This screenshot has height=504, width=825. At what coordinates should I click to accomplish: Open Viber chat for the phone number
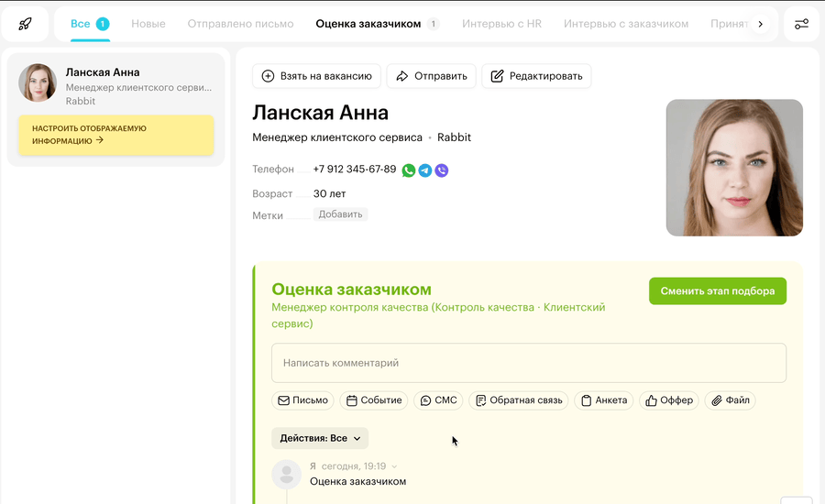[442, 170]
